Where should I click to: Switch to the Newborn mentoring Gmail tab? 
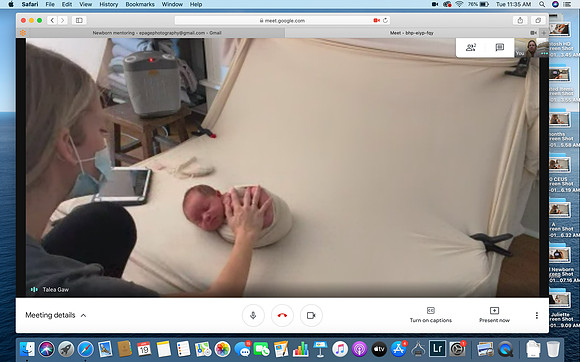click(x=156, y=33)
